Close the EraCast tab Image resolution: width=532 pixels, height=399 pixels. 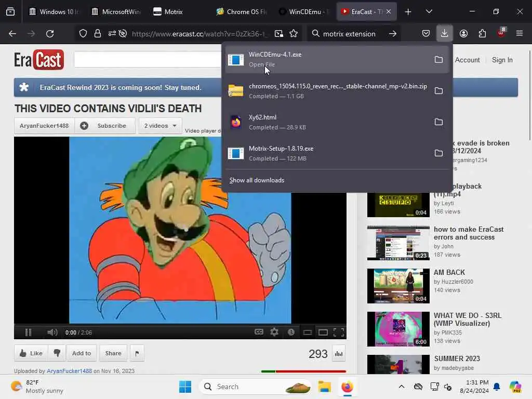pyautogui.click(x=389, y=11)
